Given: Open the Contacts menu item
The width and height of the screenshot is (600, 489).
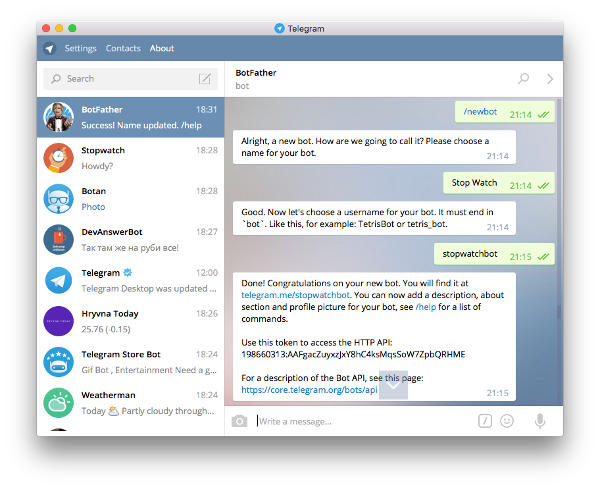Looking at the screenshot, I should (x=123, y=48).
